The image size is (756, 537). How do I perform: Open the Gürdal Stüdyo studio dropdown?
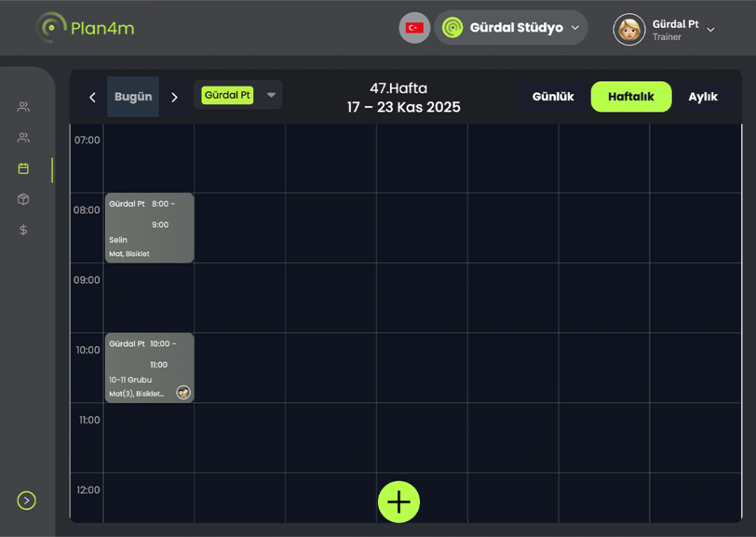pyautogui.click(x=511, y=28)
